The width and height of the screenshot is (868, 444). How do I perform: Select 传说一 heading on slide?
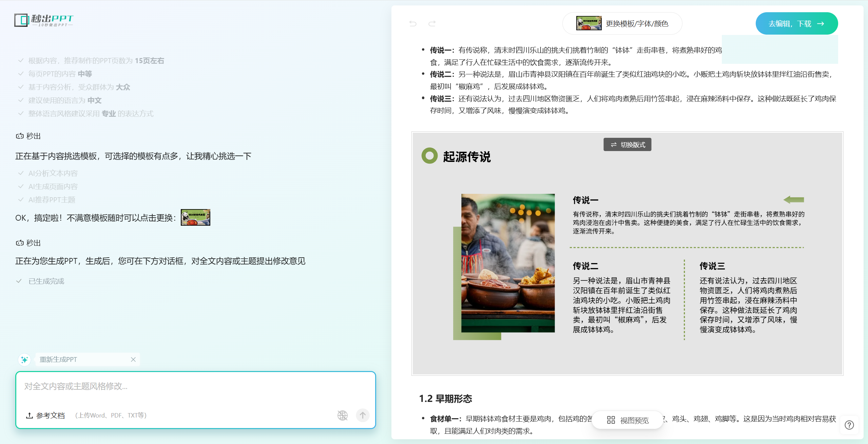[585, 200]
